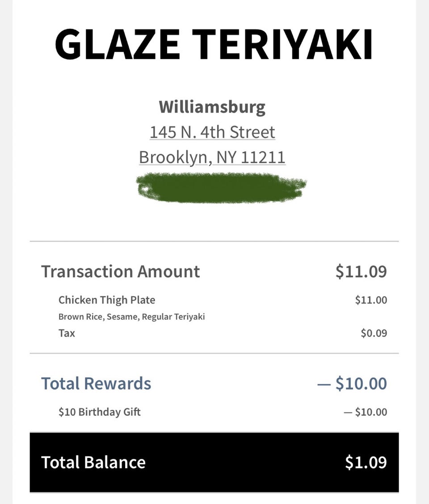Click the $0.09 tax amount
Viewport: 429px width, 504px height.
(374, 333)
